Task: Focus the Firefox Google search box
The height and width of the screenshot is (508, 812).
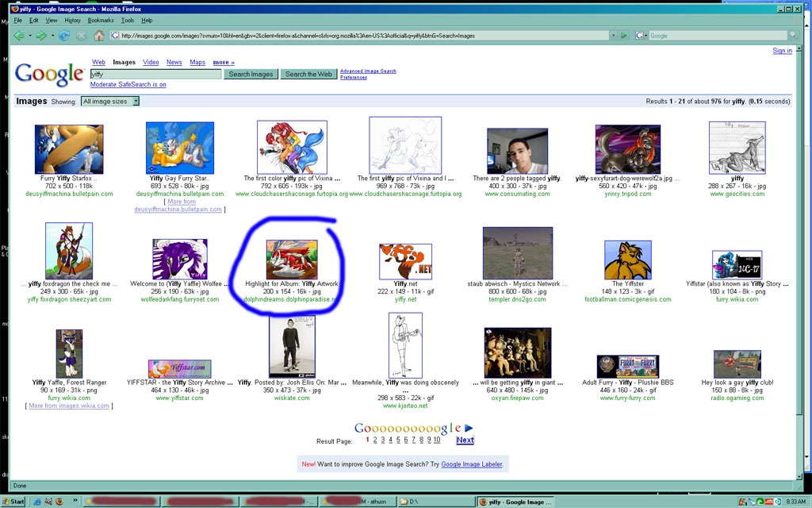Action: (x=718, y=35)
